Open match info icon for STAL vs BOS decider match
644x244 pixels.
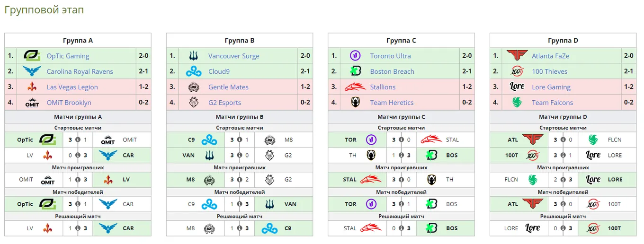pos(401,228)
